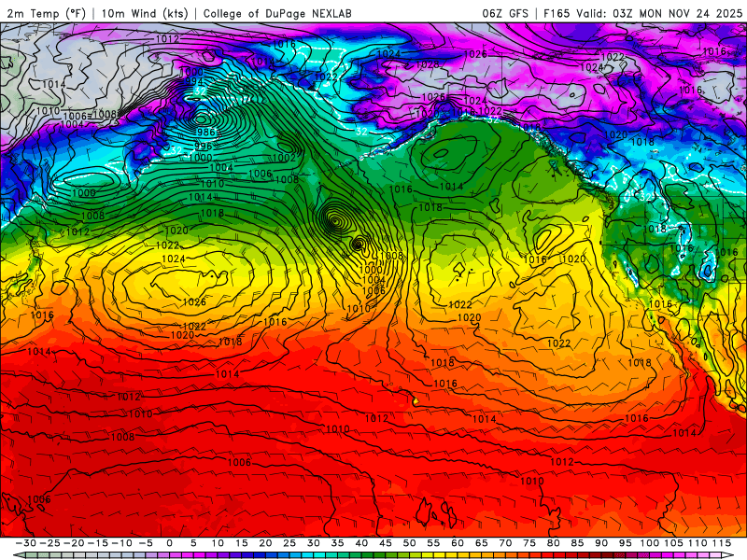Click the 1028 isobar label
Viewport: 747px width, 560px height.
[427, 64]
